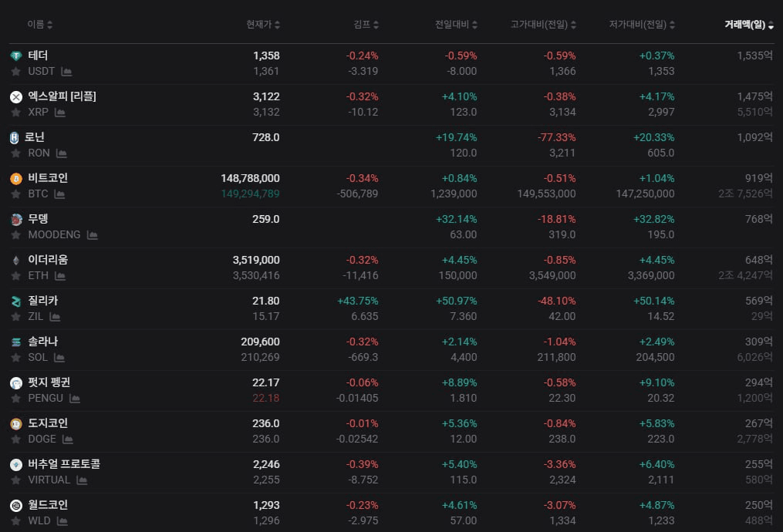Select the 로닌 coin name

pyautogui.click(x=35, y=138)
